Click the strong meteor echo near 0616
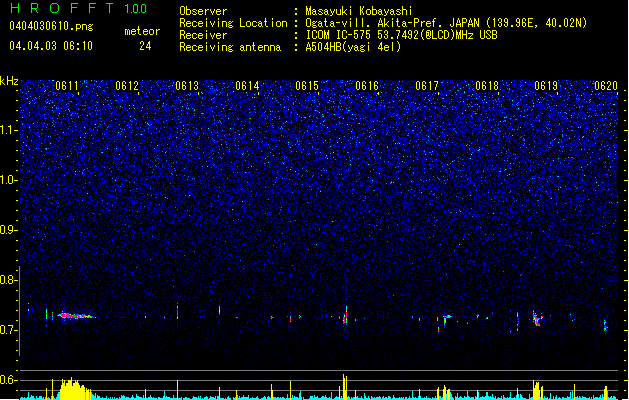 (345, 317)
